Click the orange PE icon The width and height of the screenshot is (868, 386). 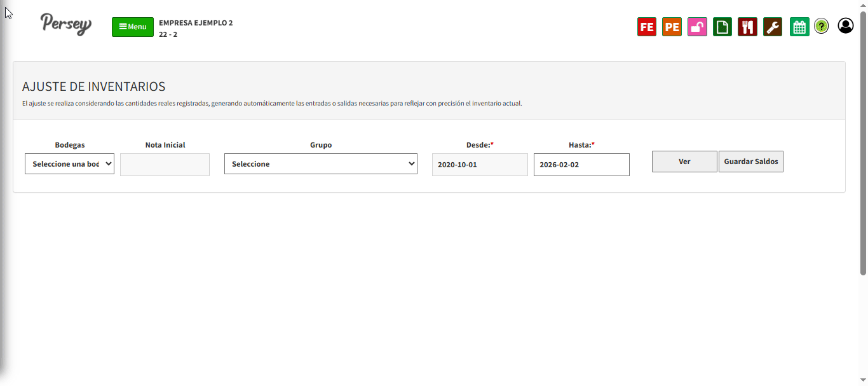coord(672,27)
